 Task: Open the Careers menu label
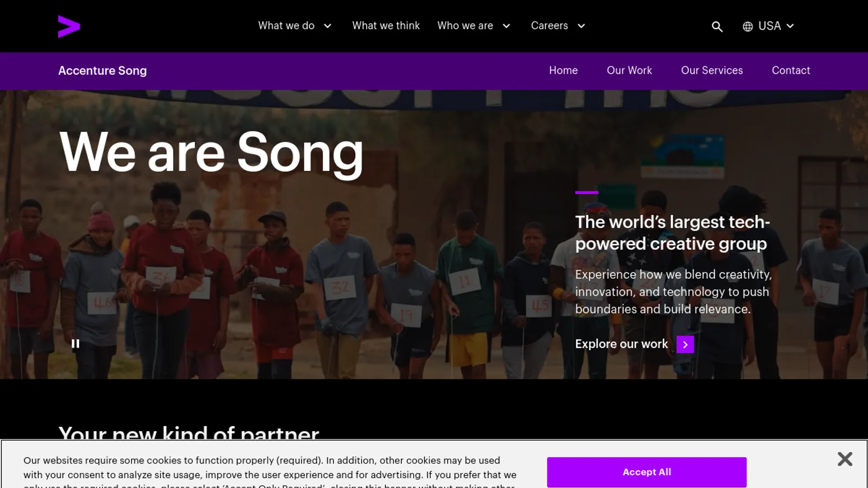click(549, 25)
